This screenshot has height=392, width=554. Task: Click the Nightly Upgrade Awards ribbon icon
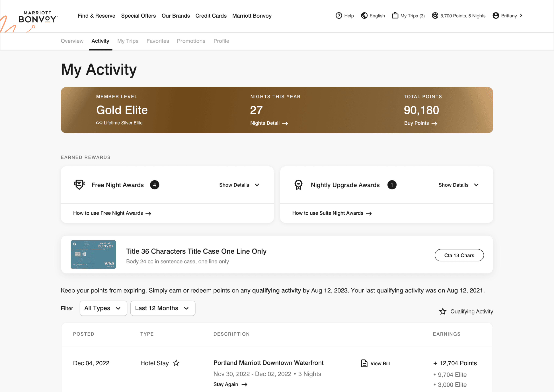(298, 185)
